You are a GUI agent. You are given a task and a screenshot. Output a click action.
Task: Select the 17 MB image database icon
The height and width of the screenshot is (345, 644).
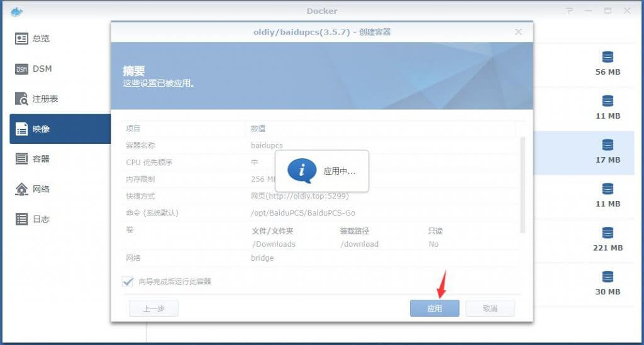click(x=608, y=145)
